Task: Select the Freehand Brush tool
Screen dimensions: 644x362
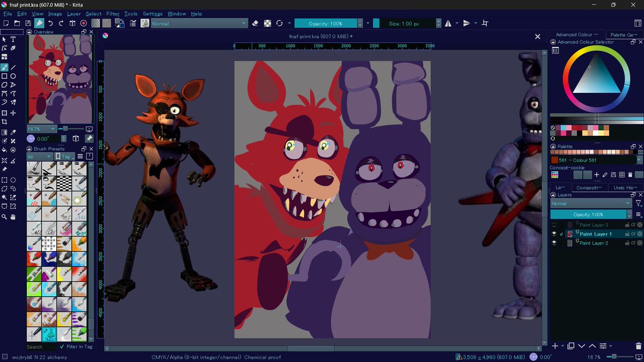Action: (4, 68)
